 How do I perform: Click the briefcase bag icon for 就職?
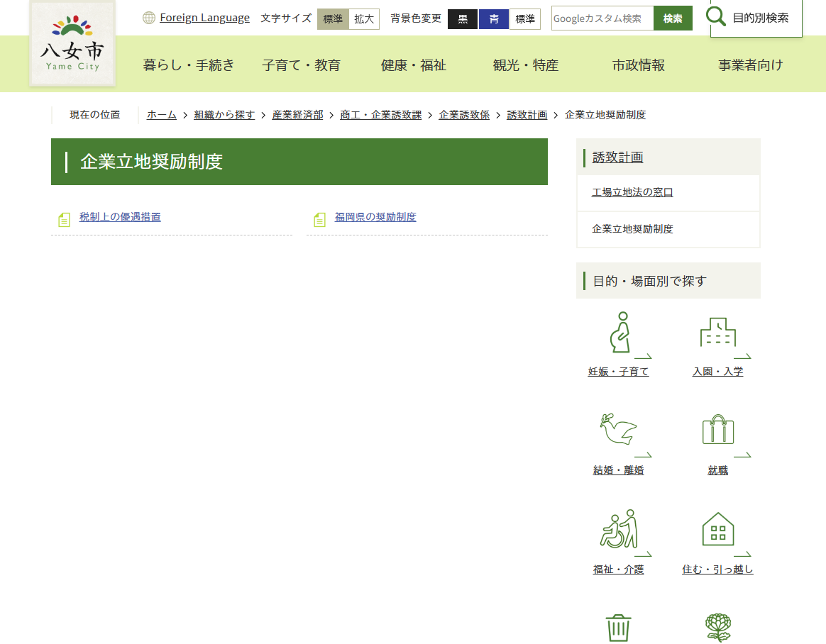click(717, 430)
